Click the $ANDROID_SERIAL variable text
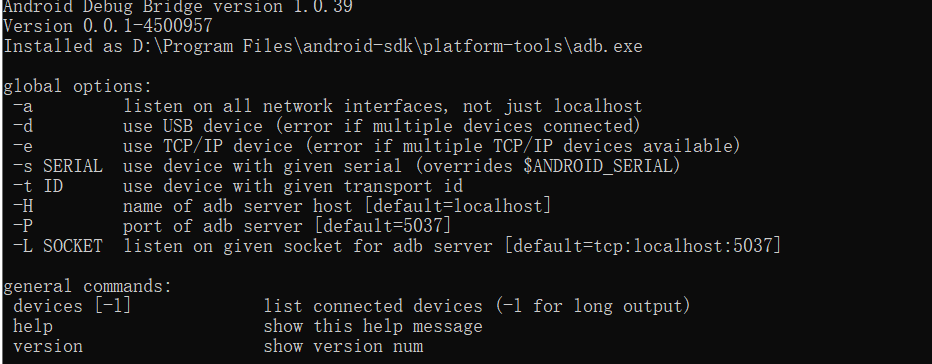 (x=596, y=167)
